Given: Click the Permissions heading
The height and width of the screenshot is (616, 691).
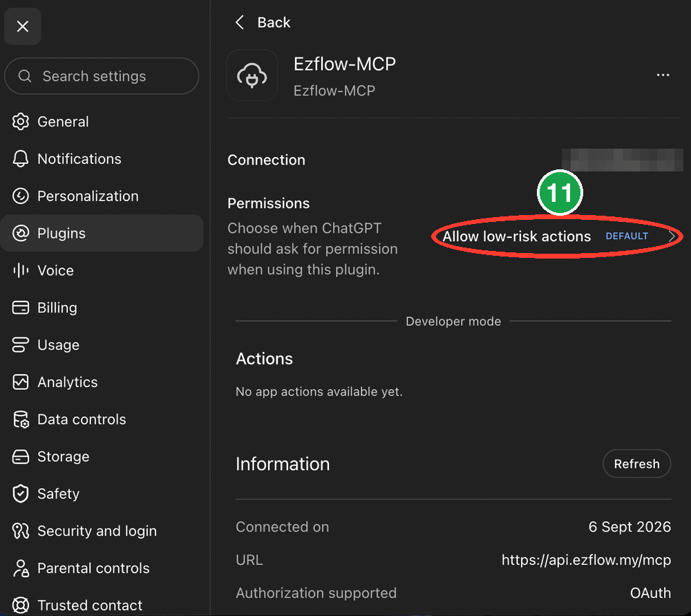Looking at the screenshot, I should point(268,203).
